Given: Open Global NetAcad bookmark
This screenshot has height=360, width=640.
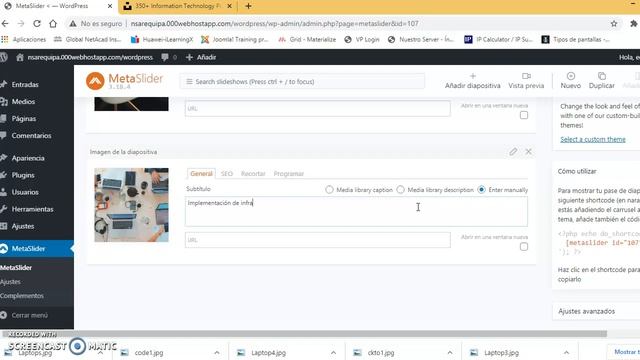Looking at the screenshot, I should pos(88,39).
